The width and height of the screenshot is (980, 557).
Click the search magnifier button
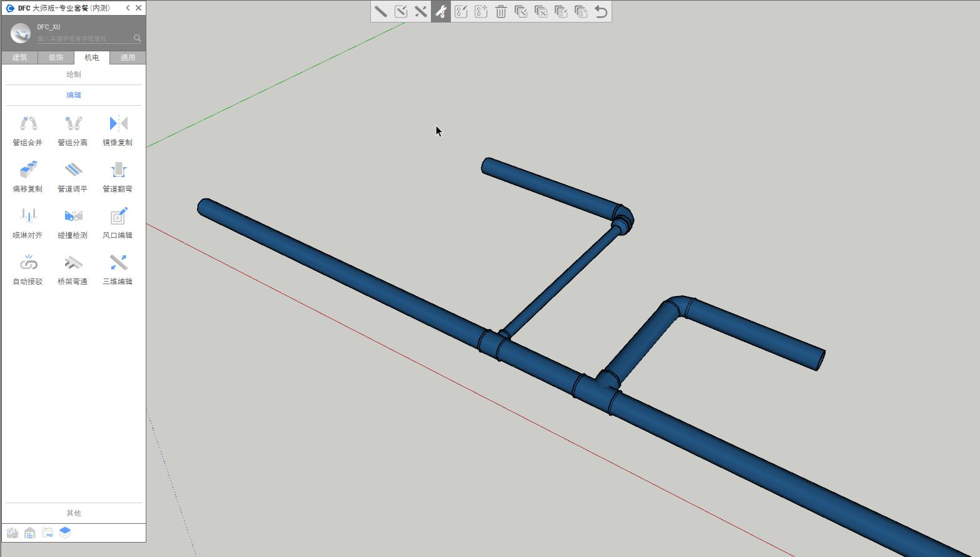point(138,38)
